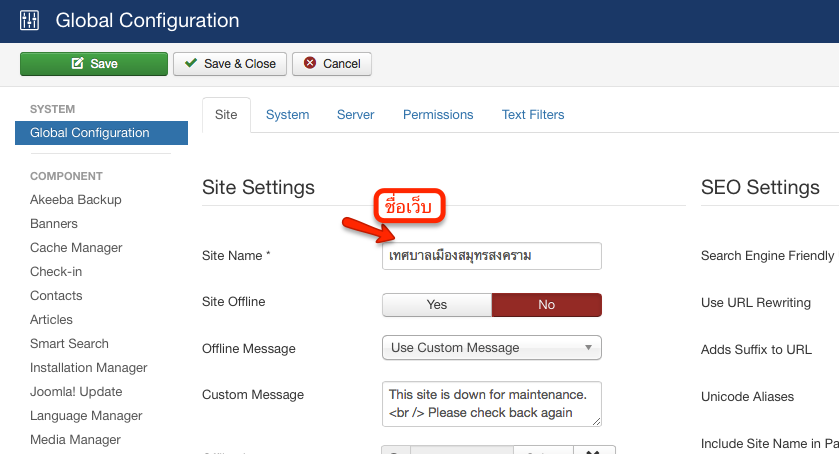839x454 pixels.
Task: Switch to the Server tab
Action: pyautogui.click(x=355, y=115)
